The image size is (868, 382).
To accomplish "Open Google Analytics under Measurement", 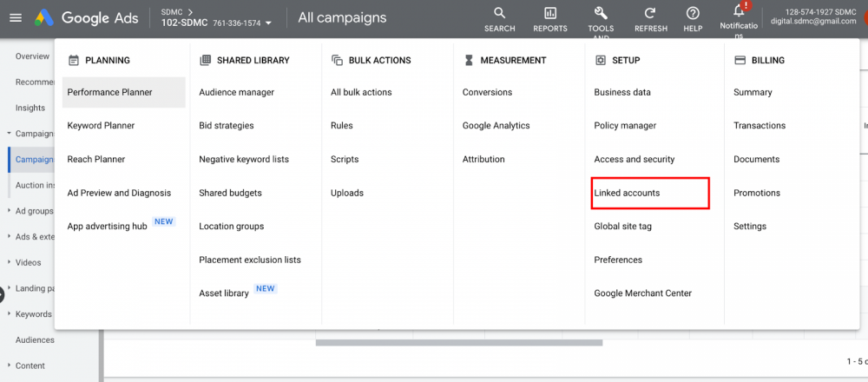I will pyautogui.click(x=496, y=126).
